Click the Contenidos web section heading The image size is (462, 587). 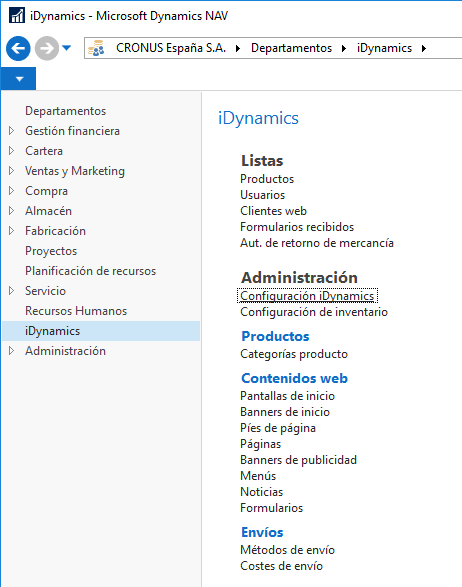click(294, 378)
